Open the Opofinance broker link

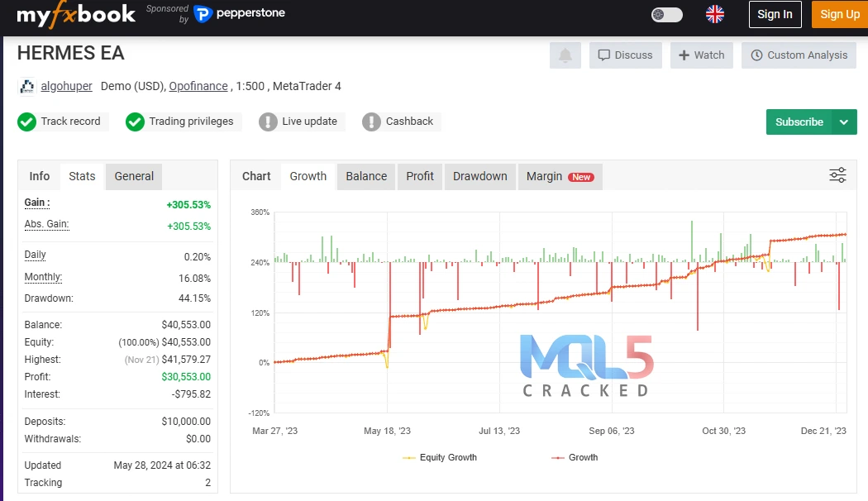(x=198, y=86)
